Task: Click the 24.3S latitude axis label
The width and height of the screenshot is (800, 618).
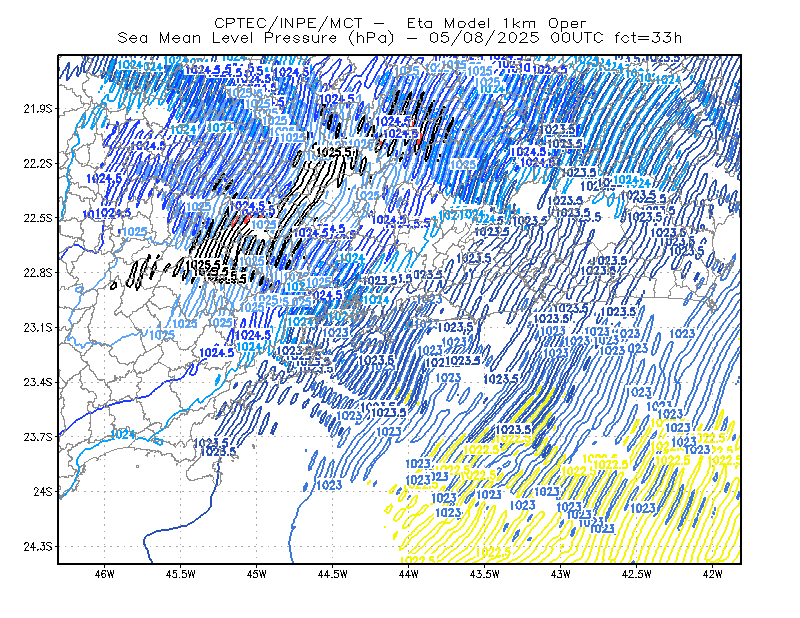Action: tap(38, 547)
